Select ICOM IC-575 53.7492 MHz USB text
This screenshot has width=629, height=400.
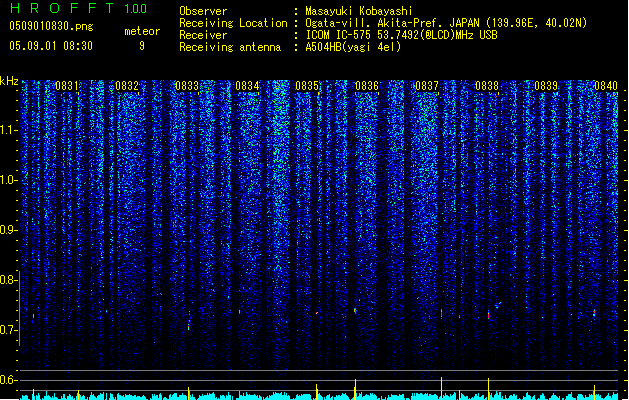402,35
